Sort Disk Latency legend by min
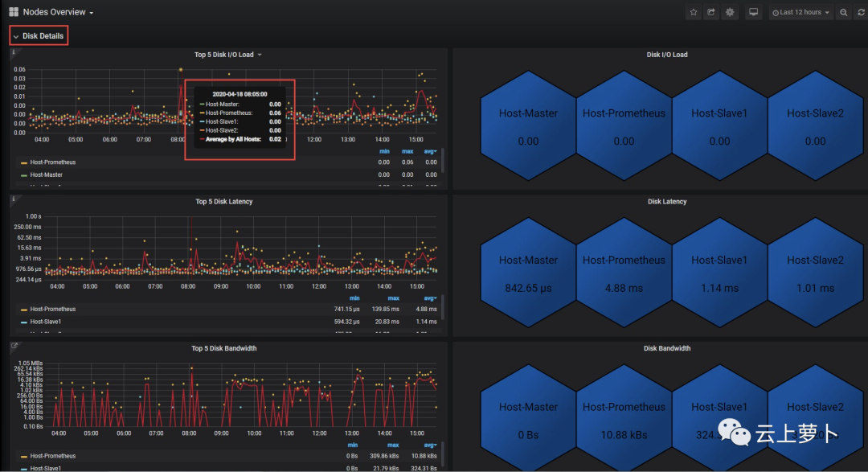The image size is (868, 472). [354, 298]
